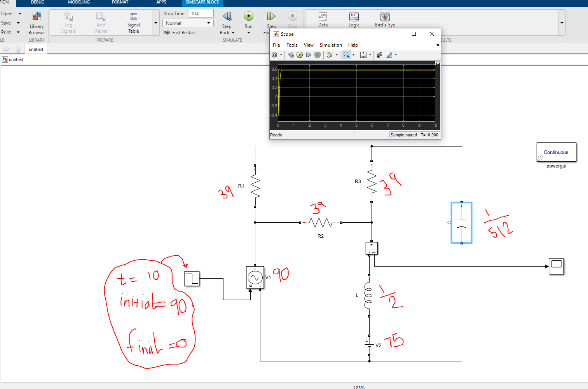Switch to the DEBUG ribbon tab

click(x=37, y=2)
